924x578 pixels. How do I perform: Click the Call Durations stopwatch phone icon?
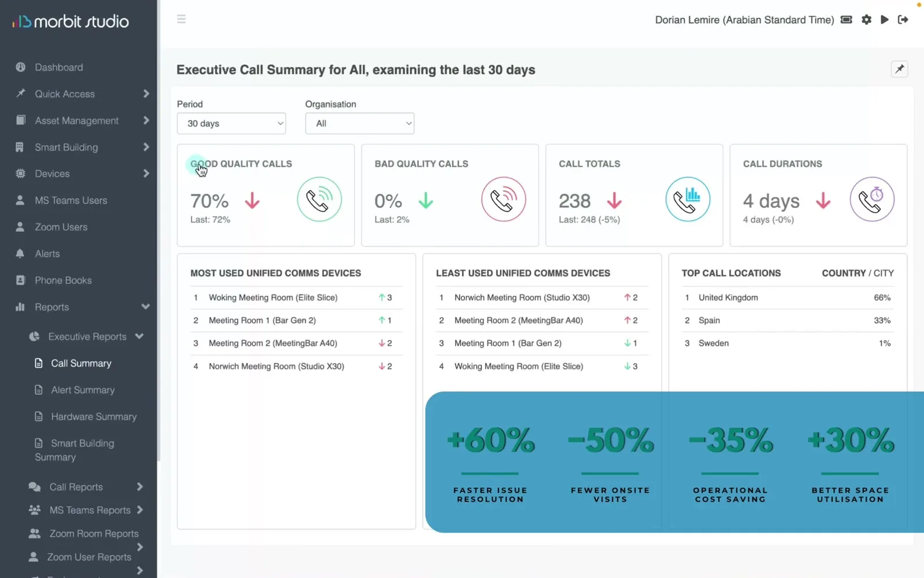pos(872,199)
